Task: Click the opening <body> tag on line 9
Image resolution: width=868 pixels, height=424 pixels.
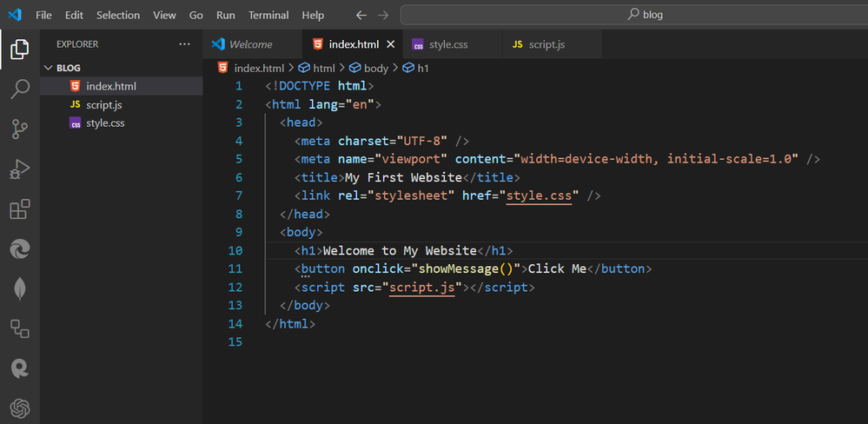Action: 301,233
